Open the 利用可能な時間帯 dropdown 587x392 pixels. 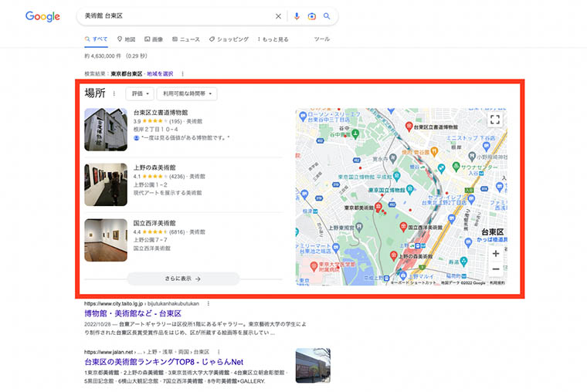tap(187, 93)
